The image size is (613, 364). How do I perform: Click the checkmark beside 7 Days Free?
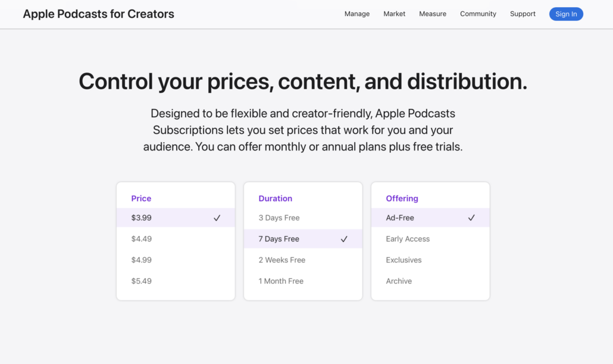click(344, 239)
